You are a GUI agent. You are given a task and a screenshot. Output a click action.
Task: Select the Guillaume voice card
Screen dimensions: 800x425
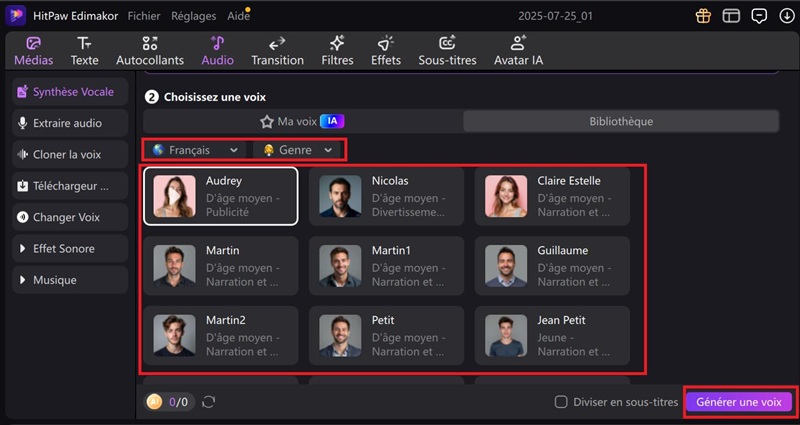coord(557,266)
